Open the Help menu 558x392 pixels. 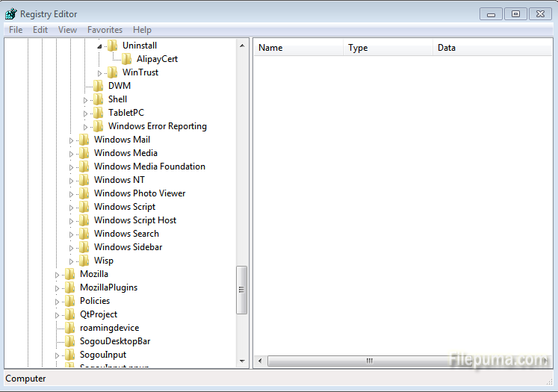[x=142, y=30]
